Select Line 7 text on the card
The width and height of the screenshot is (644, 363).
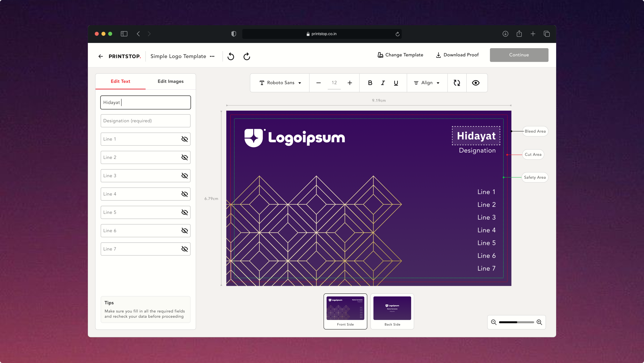pyautogui.click(x=487, y=268)
